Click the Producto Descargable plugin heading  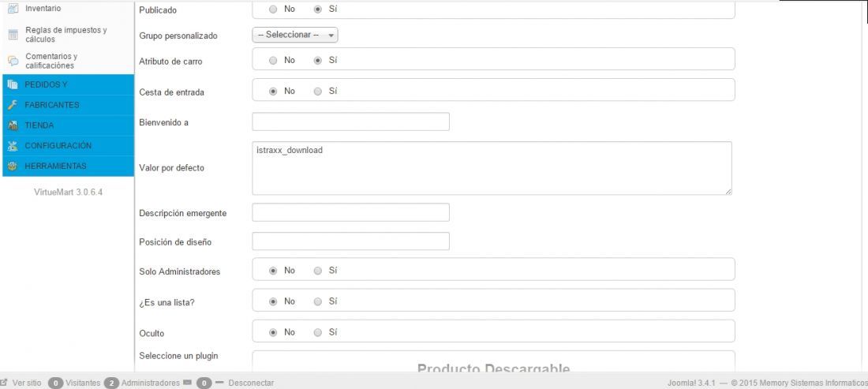point(493,368)
